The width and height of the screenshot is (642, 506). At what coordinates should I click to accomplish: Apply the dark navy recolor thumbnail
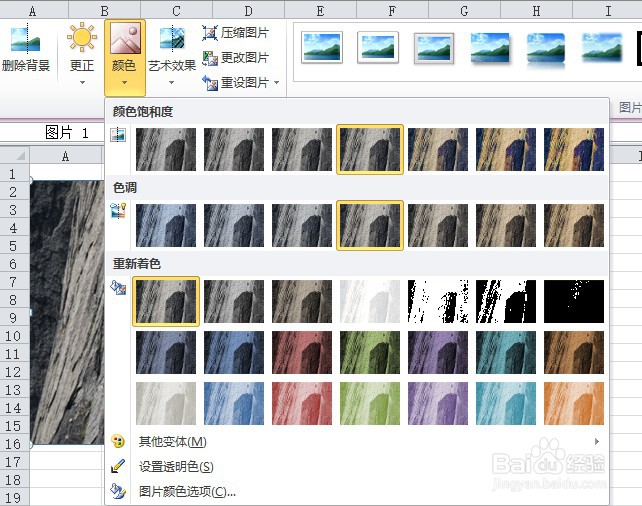(166, 352)
